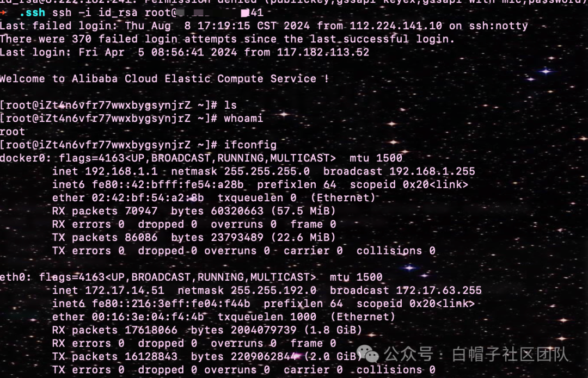Click the whoami command in the prompt
The width and height of the screenshot is (588, 378).
click(x=243, y=119)
